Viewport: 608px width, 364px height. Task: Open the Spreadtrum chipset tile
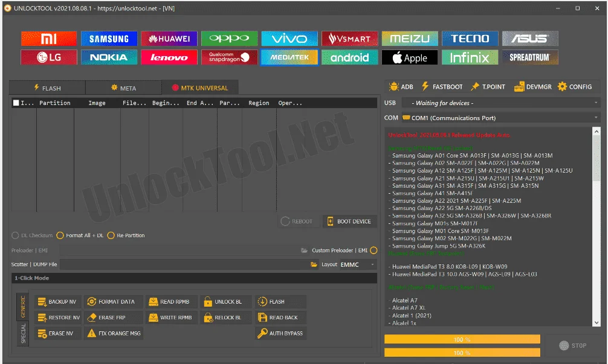click(x=530, y=57)
